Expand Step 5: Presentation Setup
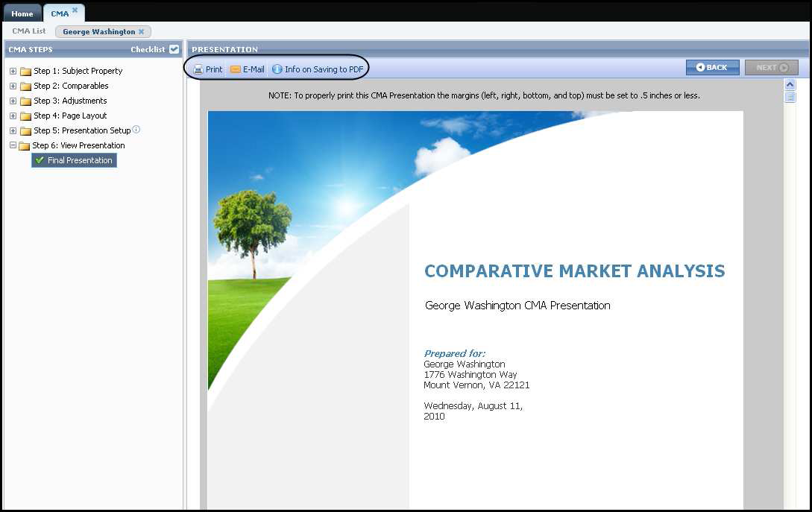812x512 pixels. (x=13, y=131)
